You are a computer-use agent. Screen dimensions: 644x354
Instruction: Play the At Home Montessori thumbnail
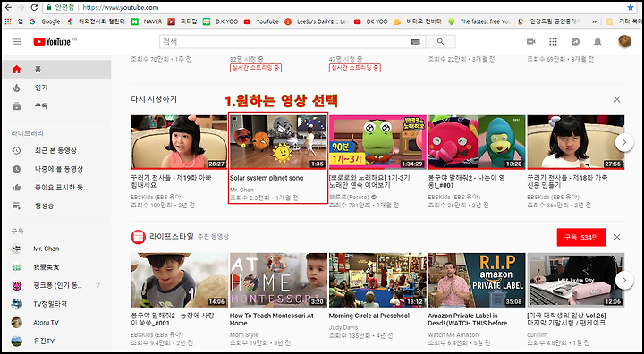pyautogui.click(x=278, y=280)
